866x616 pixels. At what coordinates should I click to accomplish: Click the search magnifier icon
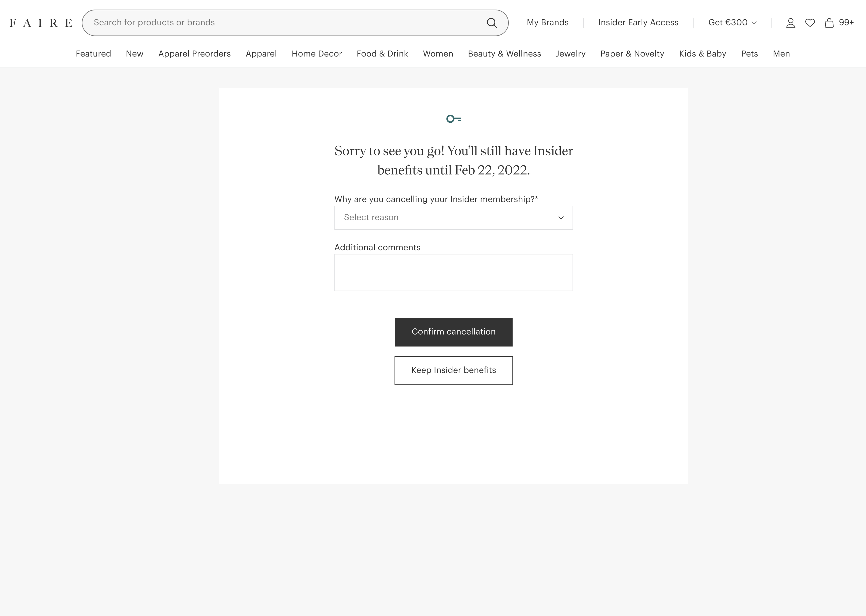coord(492,23)
